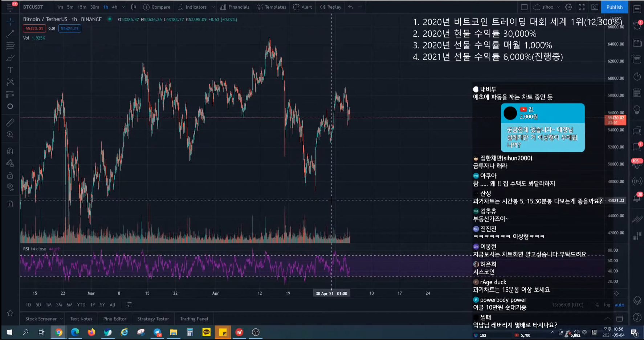Image resolution: width=644 pixels, height=340 pixels.
Task: Open the Text Notes tab
Action: 81,319
